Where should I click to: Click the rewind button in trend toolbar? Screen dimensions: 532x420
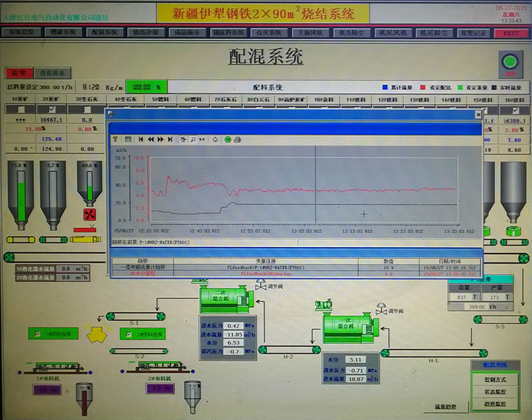(151, 139)
